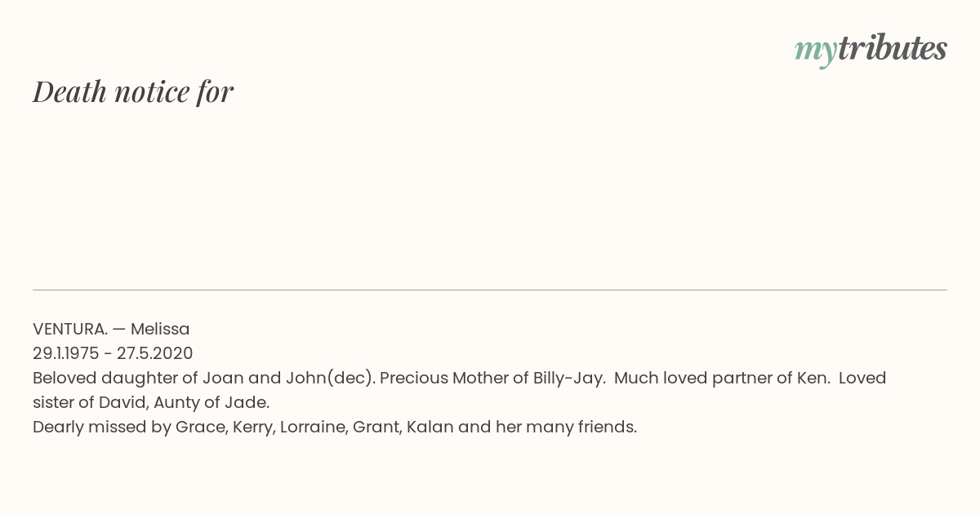Click the mytributes logo
The image size is (980, 514).
[871, 50]
